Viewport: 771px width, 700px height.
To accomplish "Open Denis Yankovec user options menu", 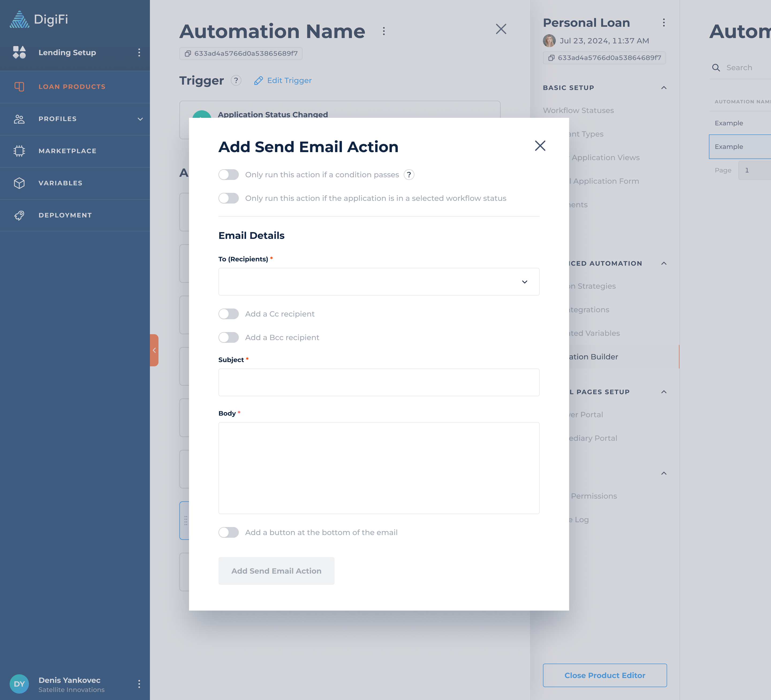I will tap(139, 684).
